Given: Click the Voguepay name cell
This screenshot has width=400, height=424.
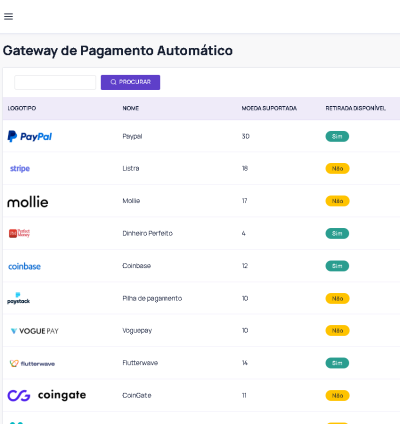Looking at the screenshot, I should point(137,331).
